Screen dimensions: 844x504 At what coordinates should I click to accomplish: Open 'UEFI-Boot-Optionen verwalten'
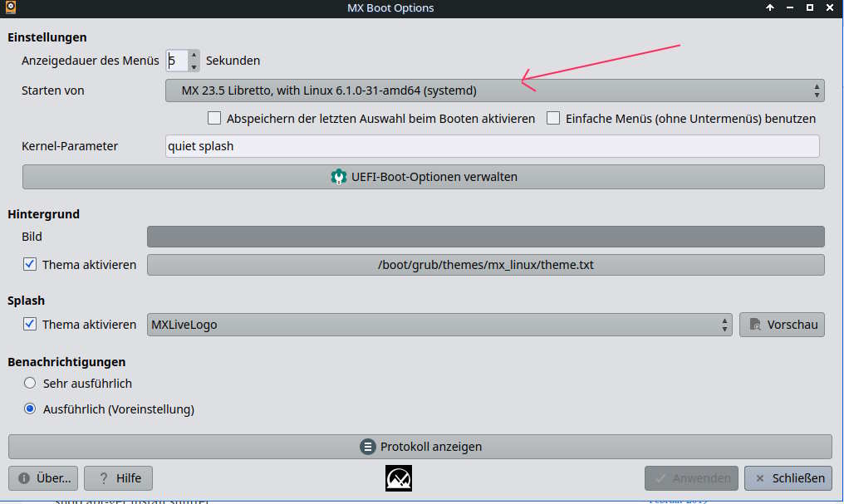(424, 177)
